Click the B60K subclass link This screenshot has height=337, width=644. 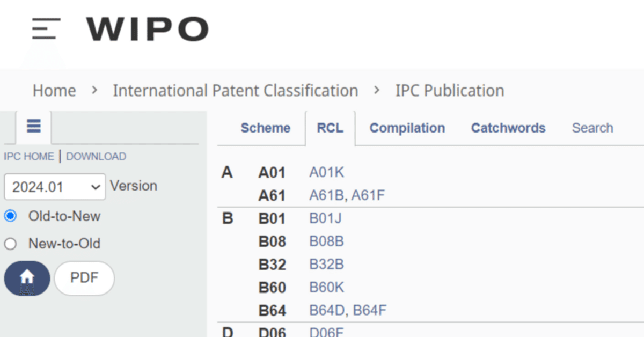[x=327, y=288]
